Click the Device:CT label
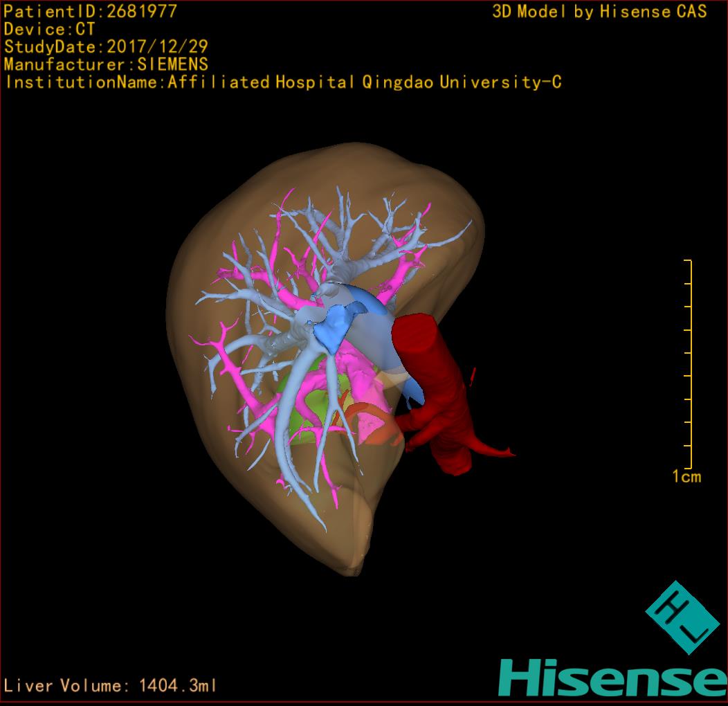728x706 pixels. 49,29
